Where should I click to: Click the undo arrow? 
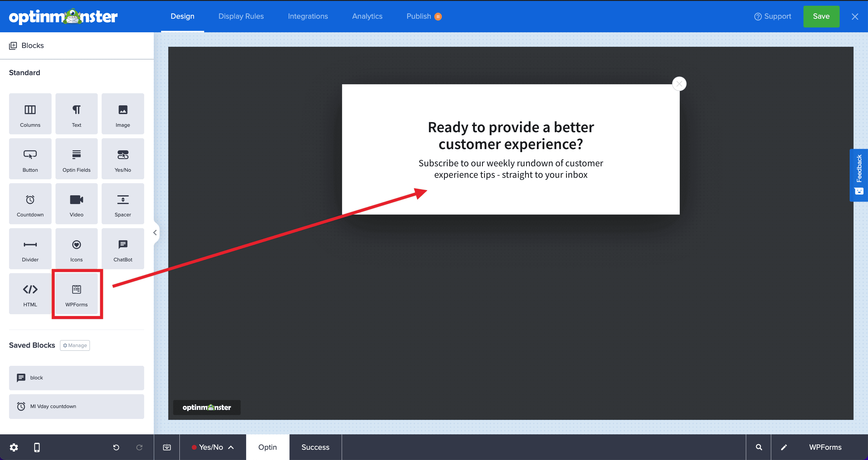click(116, 447)
